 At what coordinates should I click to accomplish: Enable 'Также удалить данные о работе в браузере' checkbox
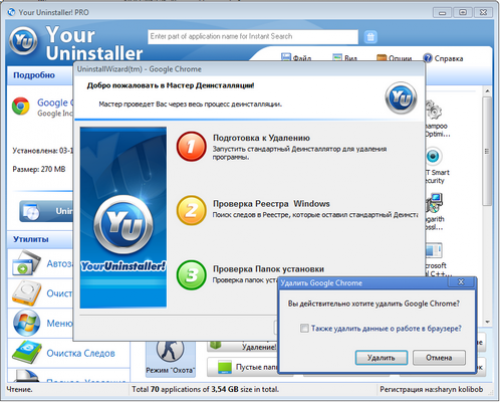point(304,328)
